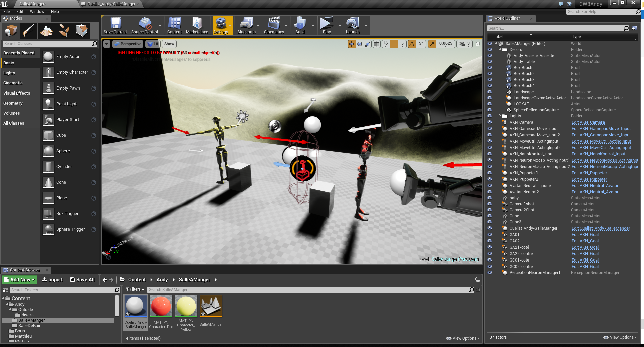Open the Launch options dropdown arrow

(366, 26)
